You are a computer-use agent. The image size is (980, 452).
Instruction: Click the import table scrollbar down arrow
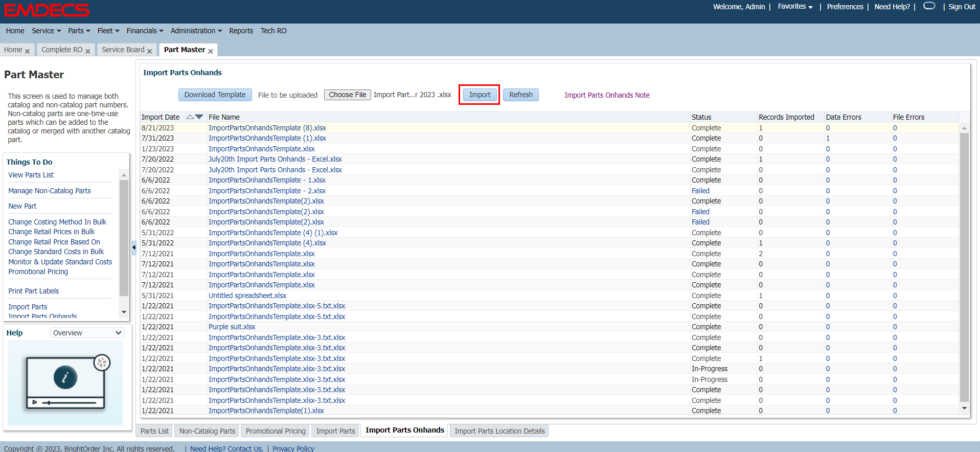[x=964, y=408]
